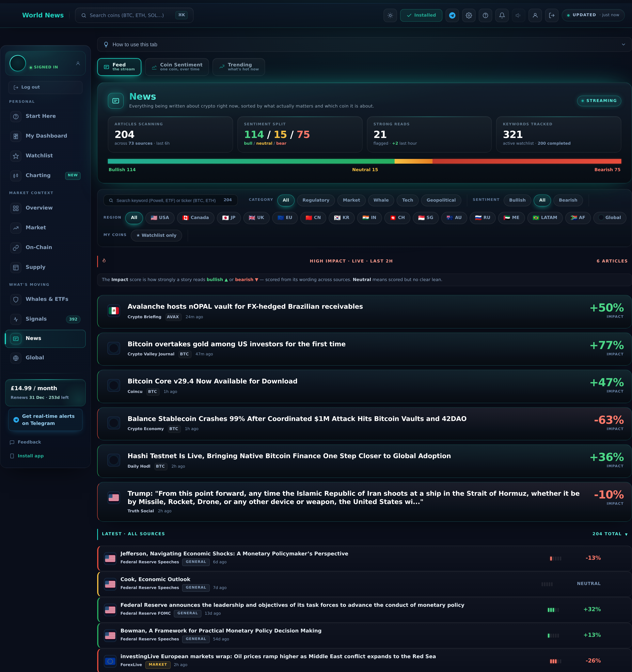Viewport: 632px width, 672px height.
Task: Switch to Trending tab
Action: 238,67
